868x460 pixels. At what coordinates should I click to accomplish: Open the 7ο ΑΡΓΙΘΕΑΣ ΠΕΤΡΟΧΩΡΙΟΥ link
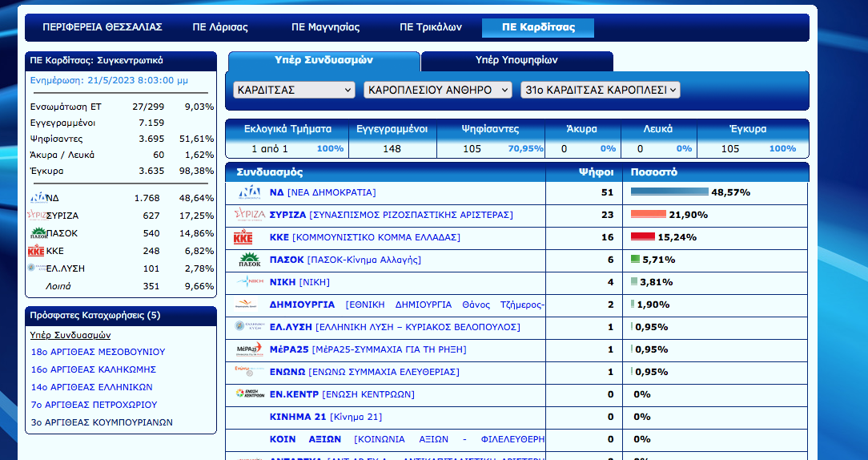[94, 405]
